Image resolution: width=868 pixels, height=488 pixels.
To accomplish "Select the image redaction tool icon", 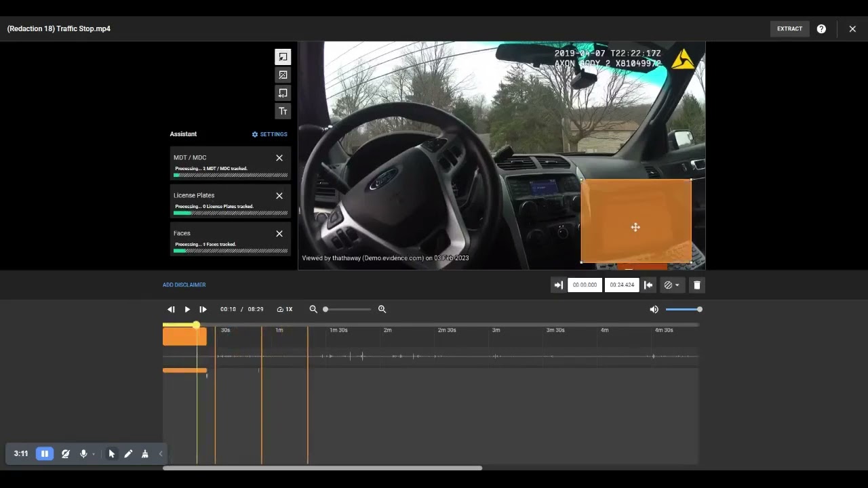I will click(x=283, y=75).
